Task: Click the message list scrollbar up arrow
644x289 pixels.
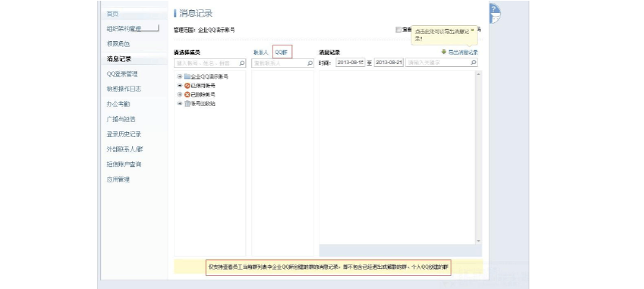Action: [478, 74]
